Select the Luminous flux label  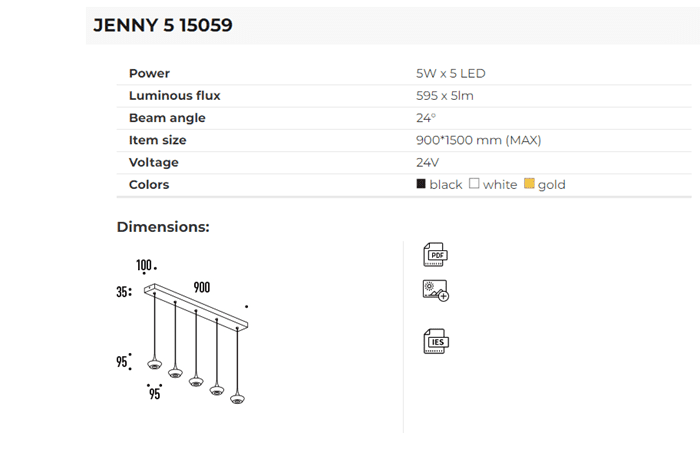click(174, 96)
